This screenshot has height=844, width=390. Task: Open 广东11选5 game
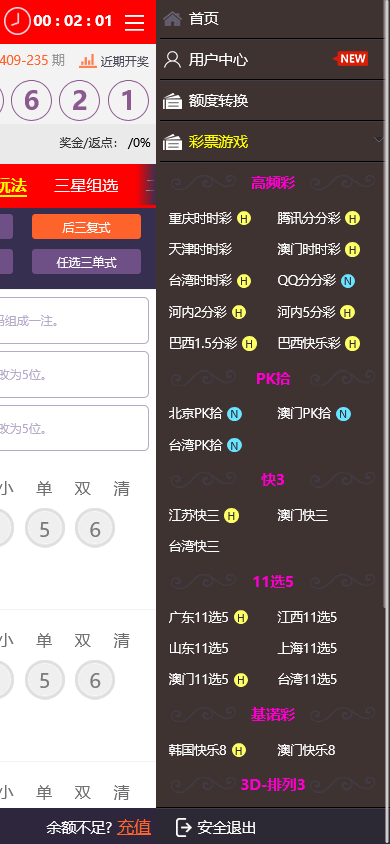coord(198,617)
